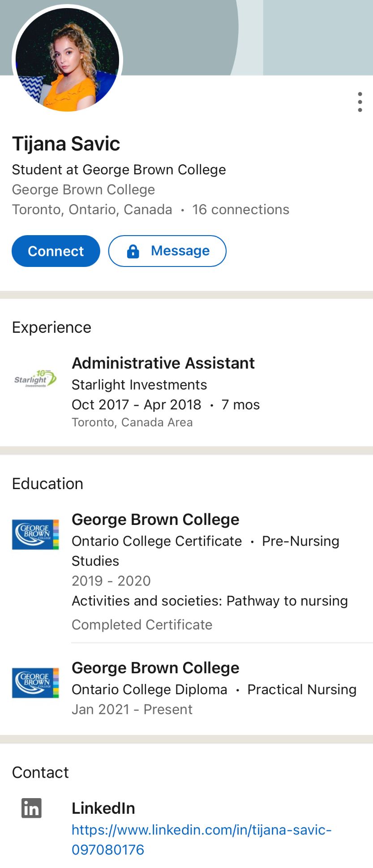Click the lock icon on Message button
The image size is (373, 868).
point(133,251)
